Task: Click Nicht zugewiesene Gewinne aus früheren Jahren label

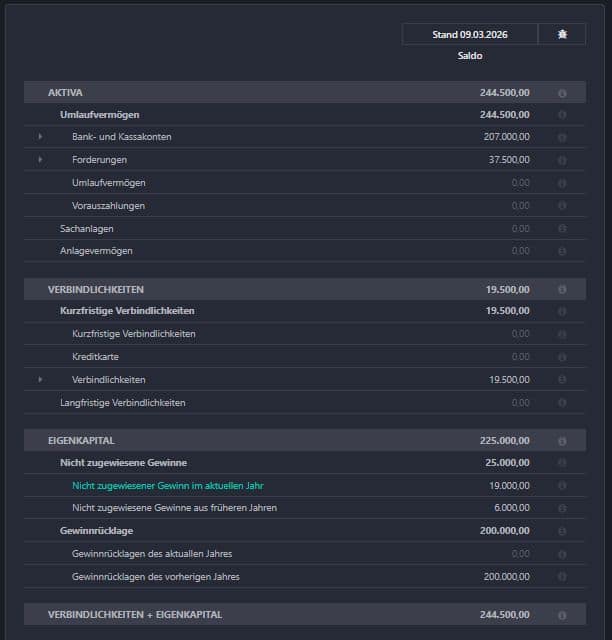Action: pyautogui.click(x=175, y=508)
